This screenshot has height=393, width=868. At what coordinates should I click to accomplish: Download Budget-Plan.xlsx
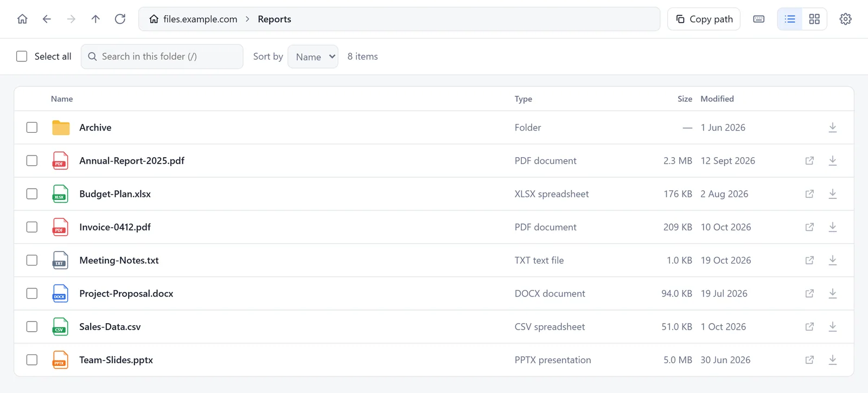pyautogui.click(x=833, y=194)
